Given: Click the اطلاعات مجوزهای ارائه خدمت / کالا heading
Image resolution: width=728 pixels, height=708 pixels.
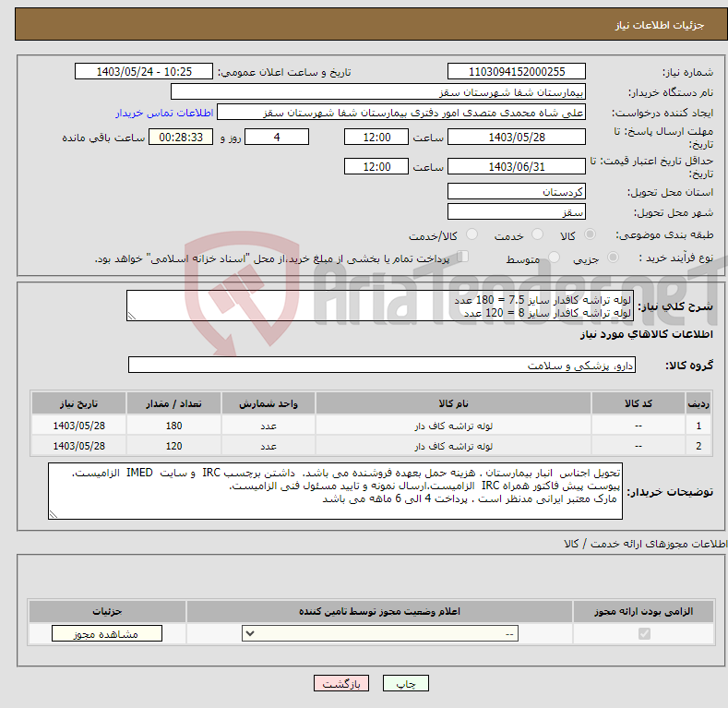Looking at the screenshot, I should pyautogui.click(x=645, y=544).
